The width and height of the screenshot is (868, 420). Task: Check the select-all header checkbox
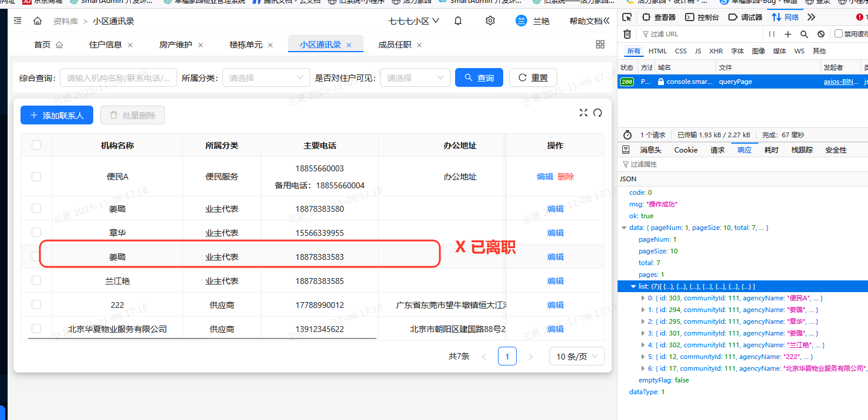pos(36,145)
